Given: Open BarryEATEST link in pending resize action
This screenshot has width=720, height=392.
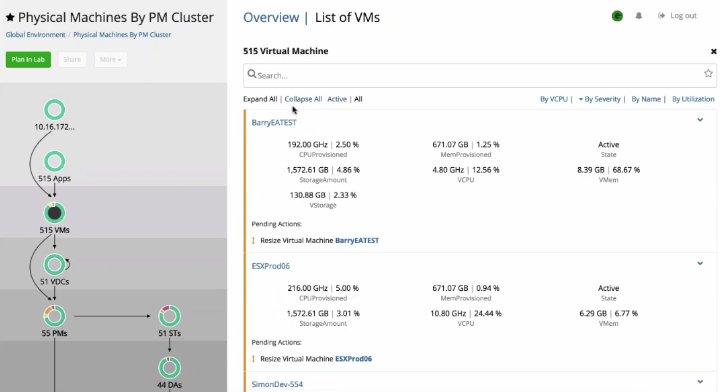Looking at the screenshot, I should pos(357,241).
